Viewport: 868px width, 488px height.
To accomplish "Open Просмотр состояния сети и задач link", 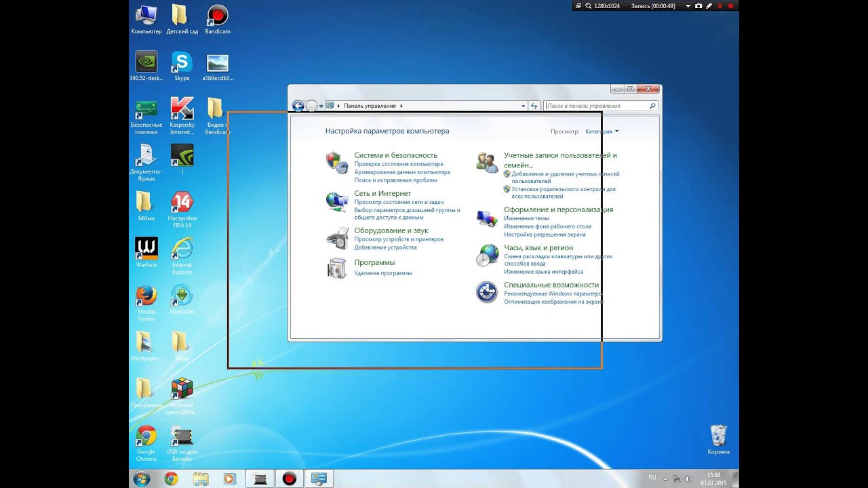I will coord(399,202).
